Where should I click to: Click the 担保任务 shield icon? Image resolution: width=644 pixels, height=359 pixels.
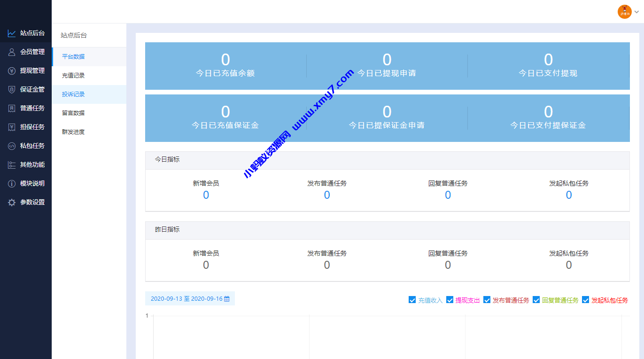[12, 127]
